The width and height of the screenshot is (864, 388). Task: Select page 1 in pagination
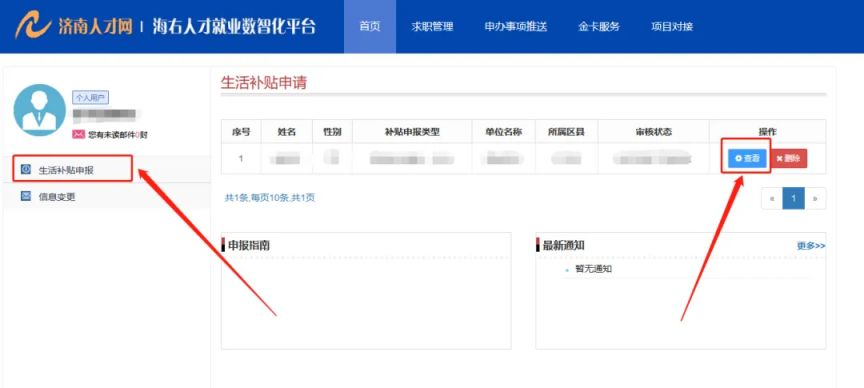(793, 198)
